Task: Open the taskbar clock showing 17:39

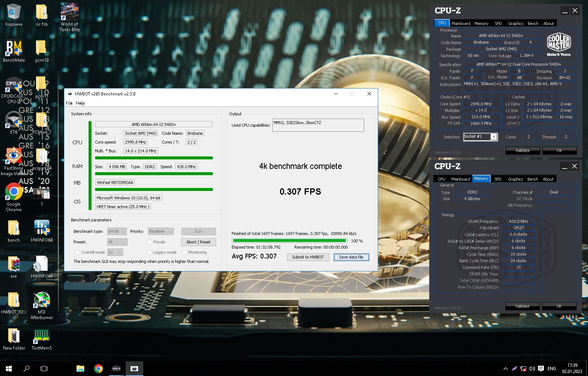Action: pos(572,368)
